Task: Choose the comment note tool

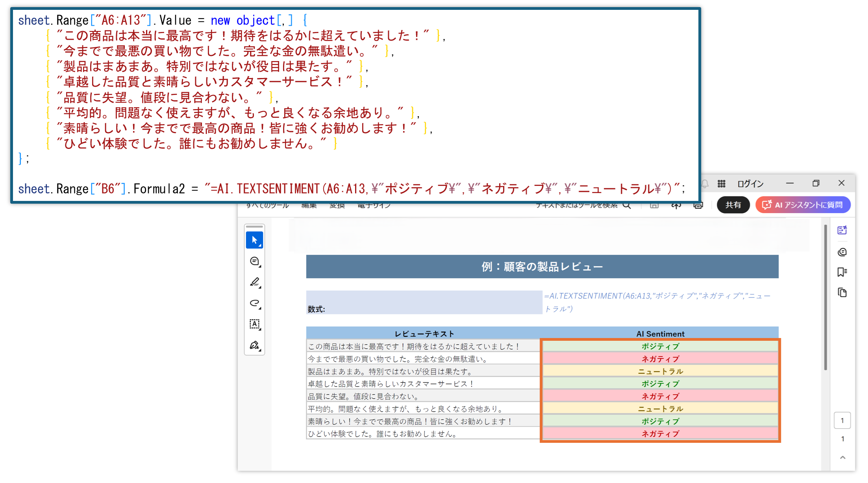Action: pos(255,262)
